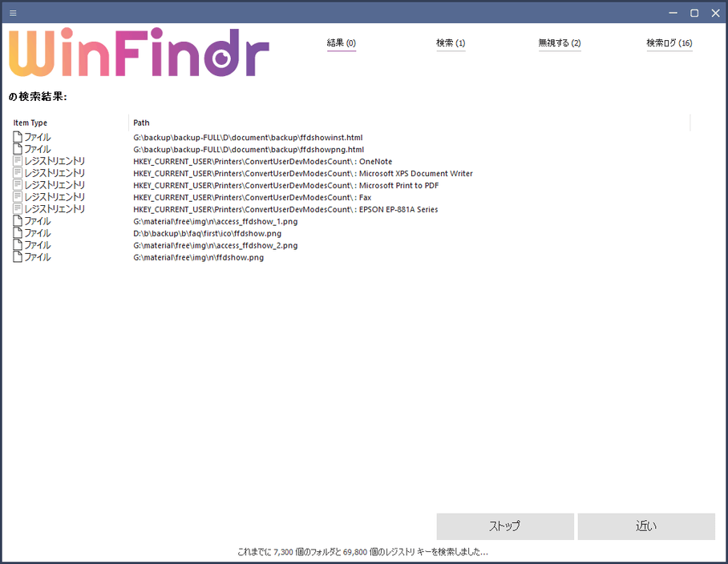Open the 検索ログ (16) tab
The width and height of the screenshot is (728, 564).
coord(669,43)
